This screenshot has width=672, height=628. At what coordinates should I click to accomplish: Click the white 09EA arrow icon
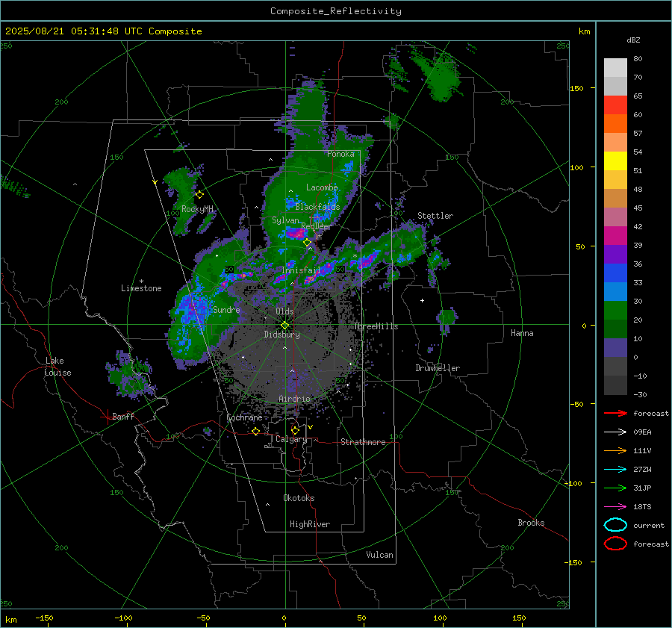(x=615, y=432)
